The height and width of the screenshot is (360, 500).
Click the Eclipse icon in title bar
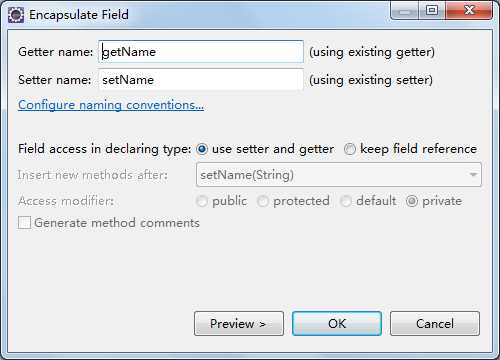(x=16, y=15)
